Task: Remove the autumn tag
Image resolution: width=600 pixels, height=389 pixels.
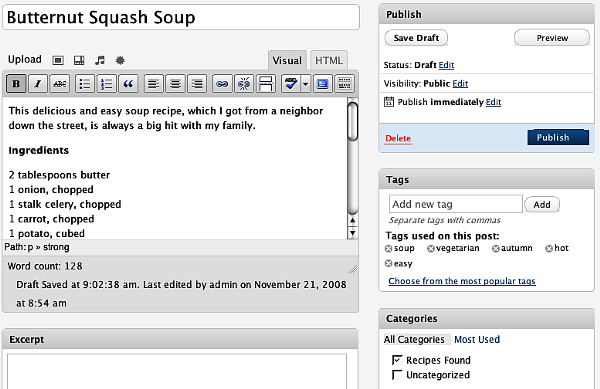Action: pos(496,249)
